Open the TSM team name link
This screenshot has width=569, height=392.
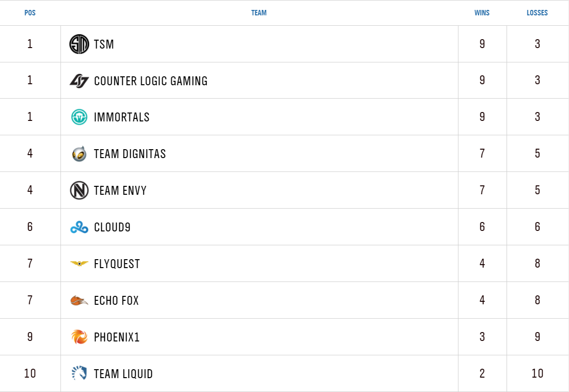click(x=104, y=44)
